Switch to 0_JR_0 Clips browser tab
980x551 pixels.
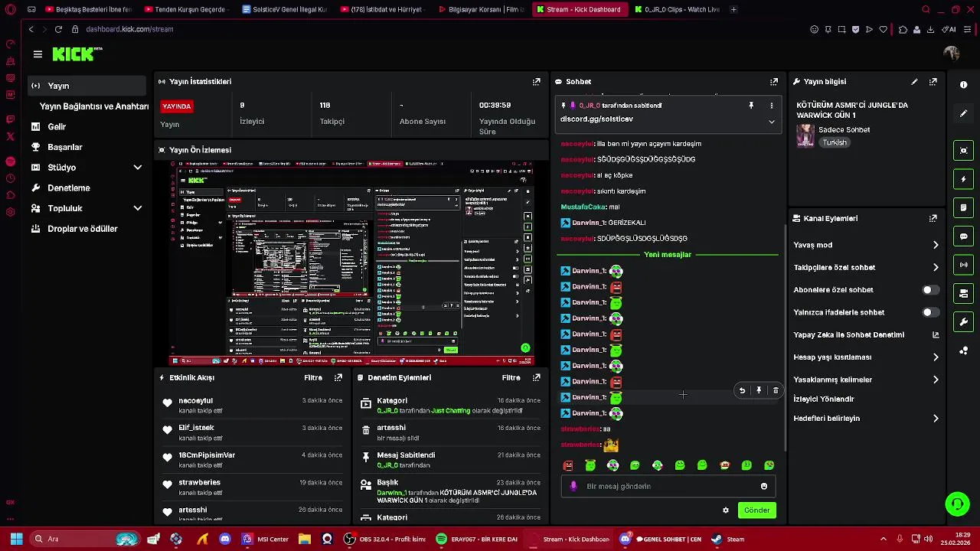(677, 9)
